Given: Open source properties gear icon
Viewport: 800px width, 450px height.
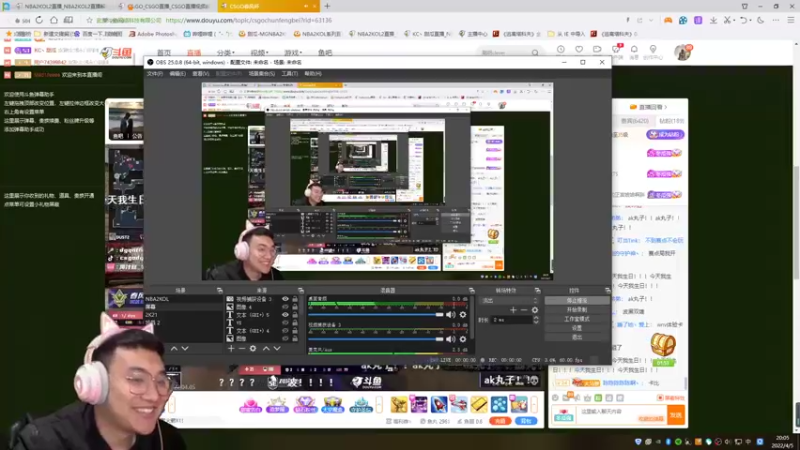Looking at the screenshot, I should click(253, 348).
